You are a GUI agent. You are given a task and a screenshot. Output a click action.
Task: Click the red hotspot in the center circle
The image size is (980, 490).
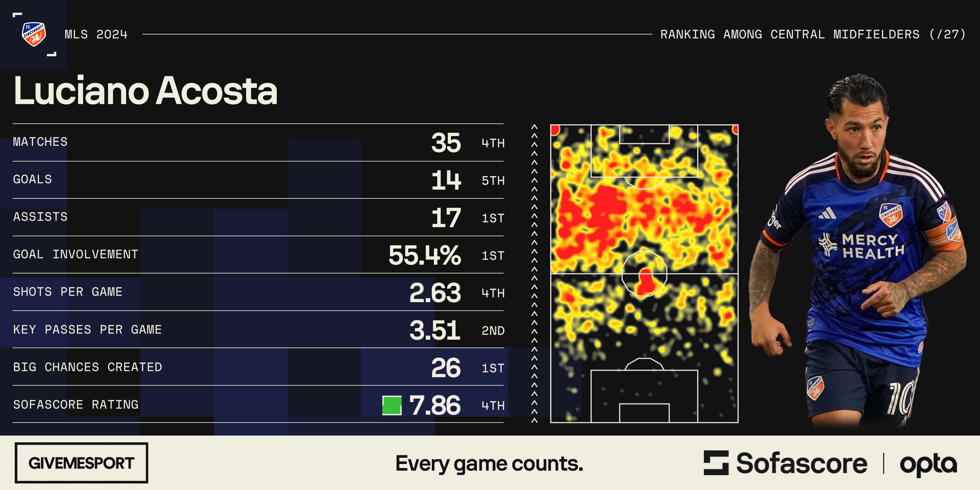(x=645, y=282)
